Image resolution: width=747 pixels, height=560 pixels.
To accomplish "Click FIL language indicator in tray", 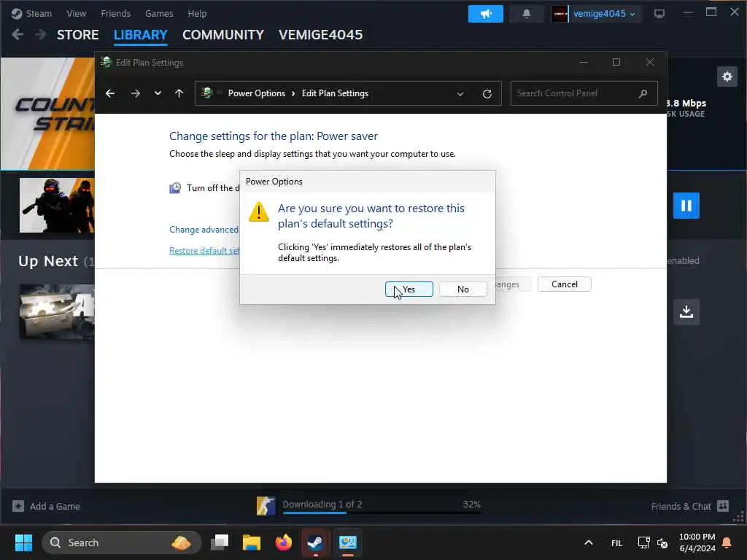I will pyautogui.click(x=616, y=542).
